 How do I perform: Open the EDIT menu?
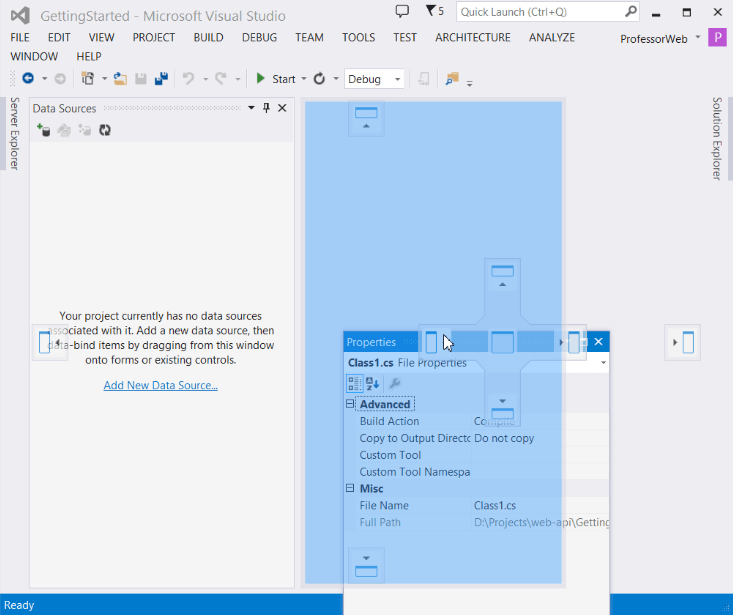[x=59, y=37]
